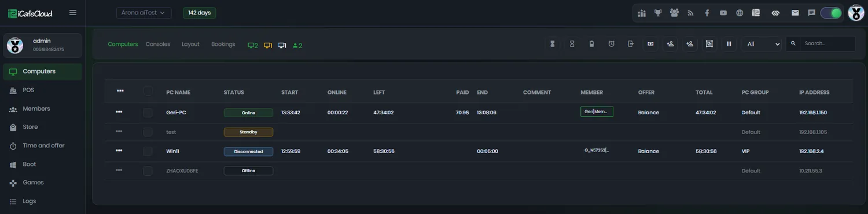Open the three-dot menu for test
Viewport: 868px width, 214px height.
pos(119,132)
